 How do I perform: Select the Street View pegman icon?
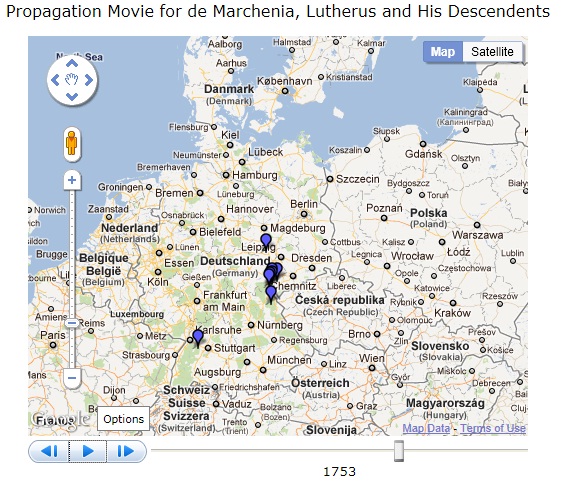72,143
